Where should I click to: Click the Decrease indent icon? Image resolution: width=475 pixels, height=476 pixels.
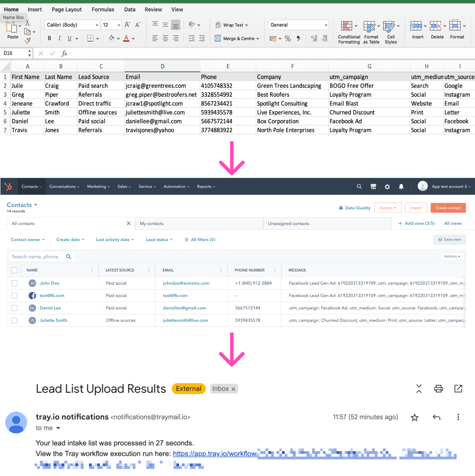click(191, 38)
